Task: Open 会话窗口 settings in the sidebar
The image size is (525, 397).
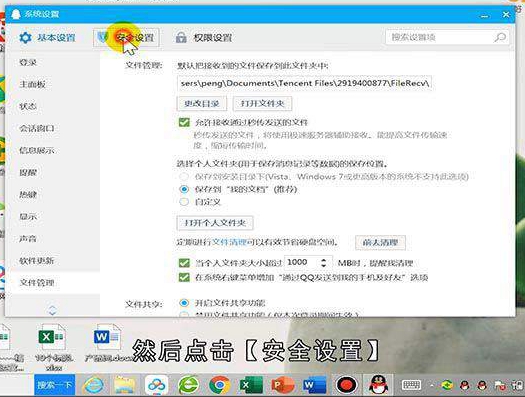Action: (x=36, y=129)
